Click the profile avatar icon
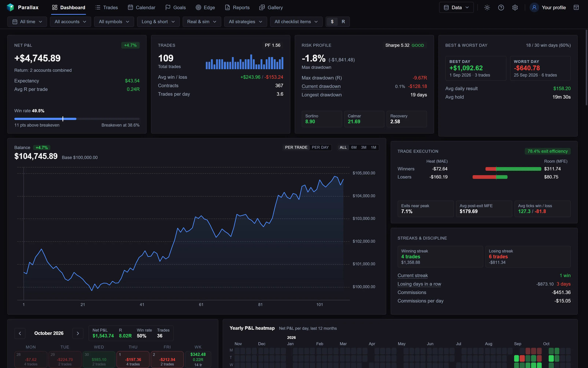This screenshot has height=368, width=588. [x=534, y=8]
